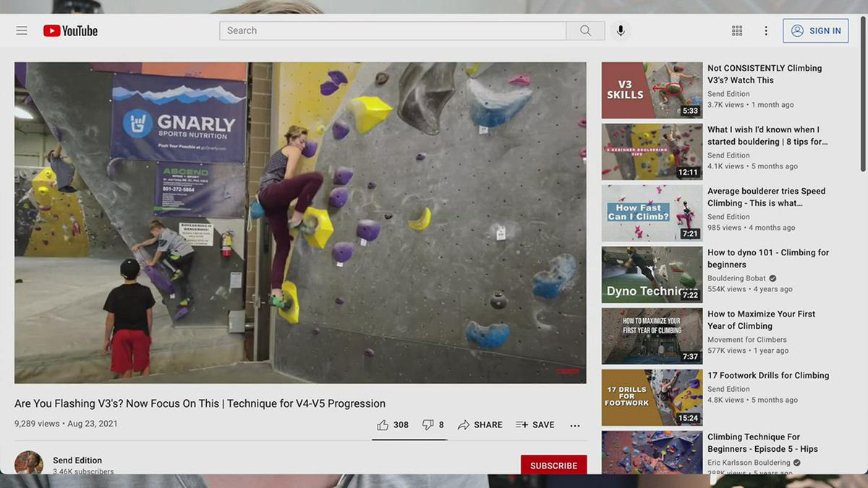Open the hamburger guide menu
868x488 pixels.
coord(22,30)
